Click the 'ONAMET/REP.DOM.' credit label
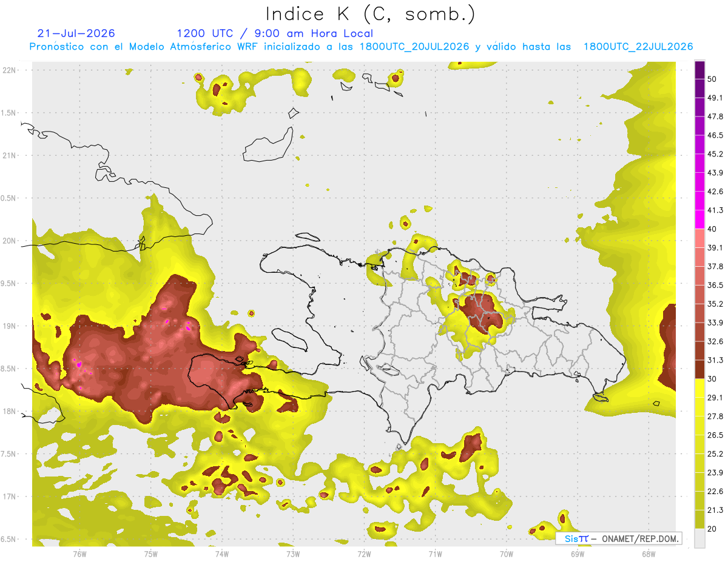 (x=639, y=538)
